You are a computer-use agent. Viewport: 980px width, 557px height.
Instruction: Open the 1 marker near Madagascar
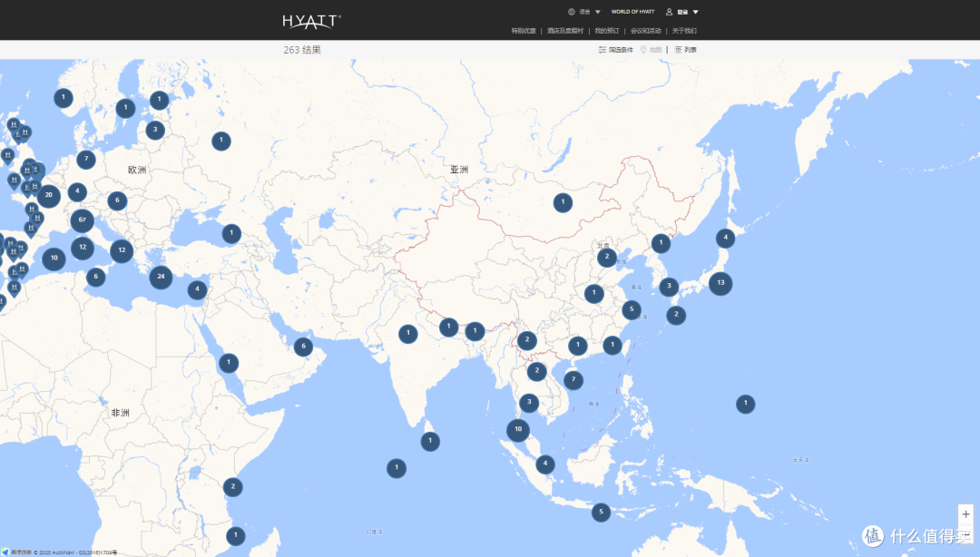click(x=236, y=536)
